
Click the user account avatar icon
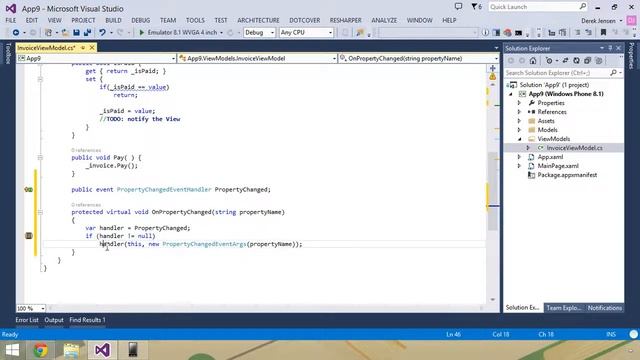pos(631,20)
